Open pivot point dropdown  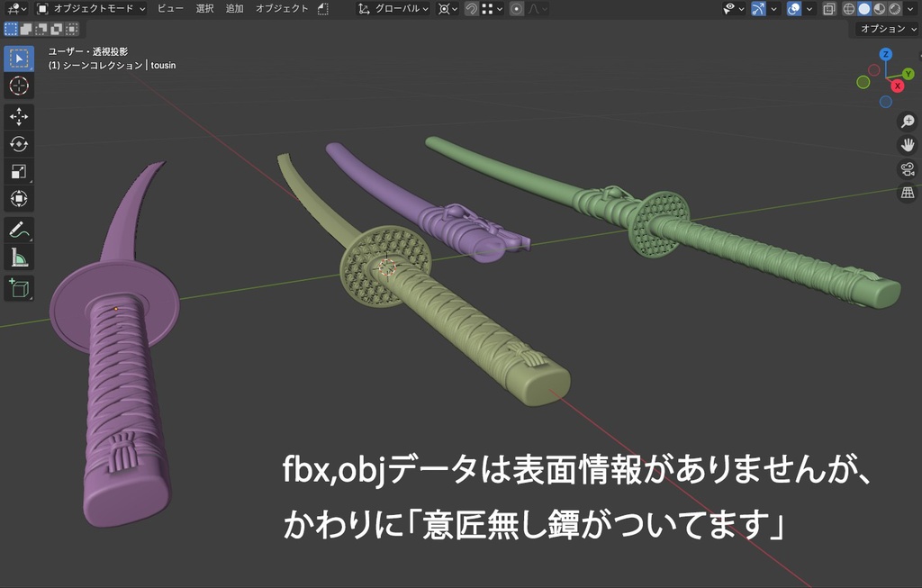[x=448, y=9]
